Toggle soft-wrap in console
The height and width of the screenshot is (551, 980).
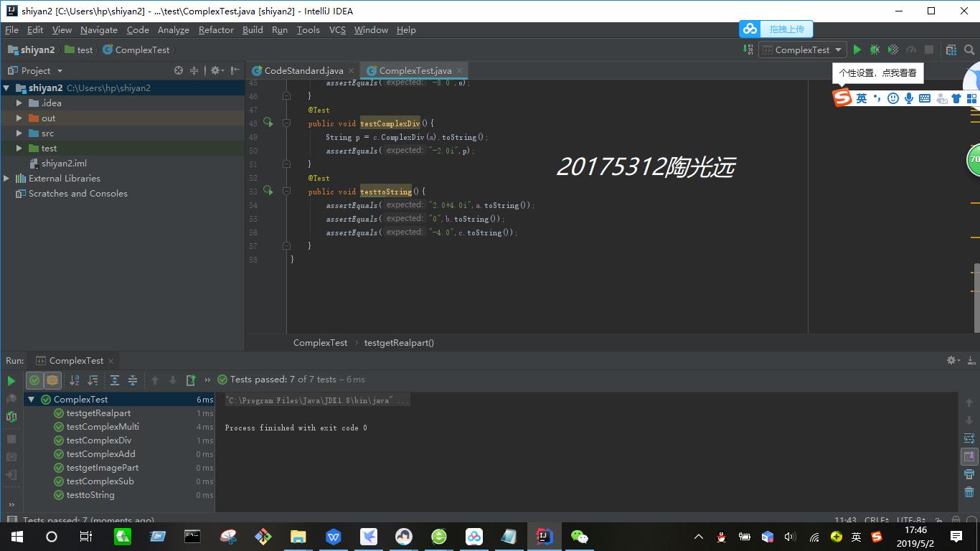[969, 438]
